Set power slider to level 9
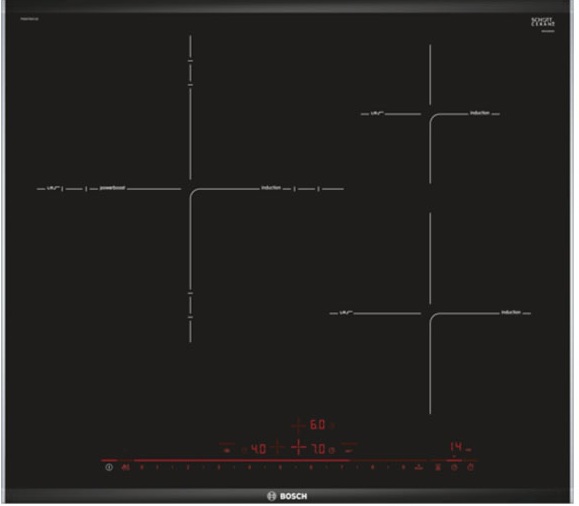This screenshot has width=579, height=506. [403, 467]
